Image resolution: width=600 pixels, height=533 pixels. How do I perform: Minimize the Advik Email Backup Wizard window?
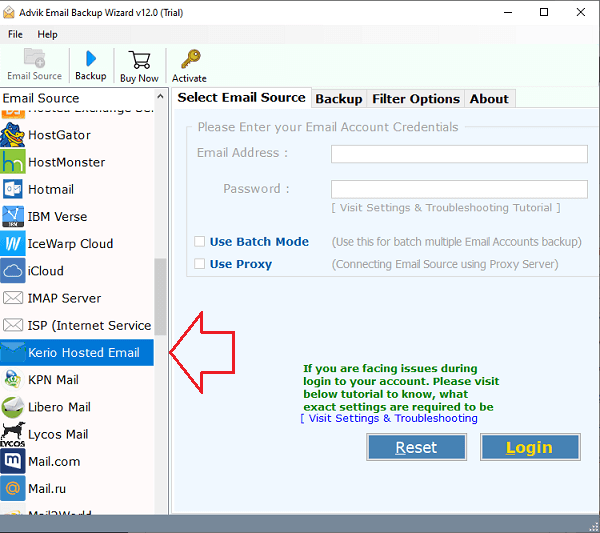pos(508,12)
